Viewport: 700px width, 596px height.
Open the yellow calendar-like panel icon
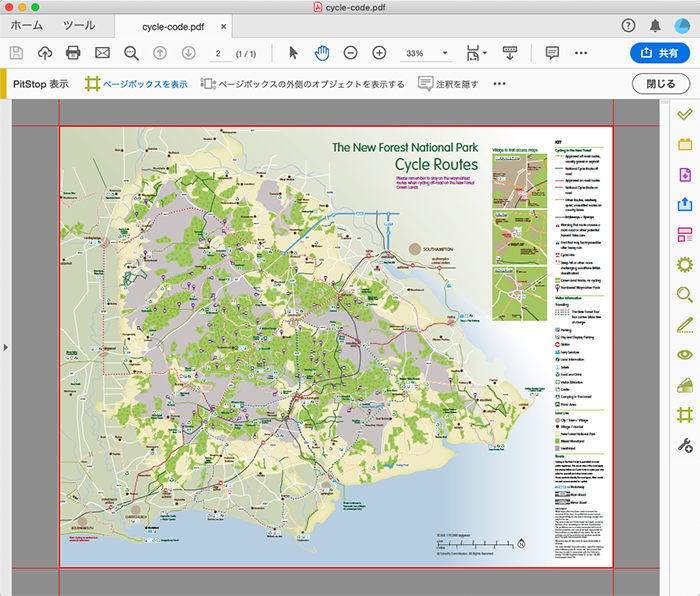tap(685, 144)
